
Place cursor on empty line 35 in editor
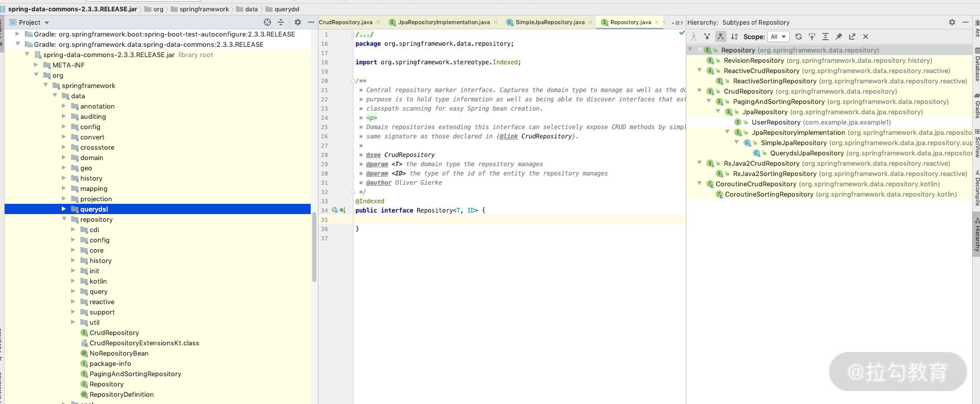(x=519, y=220)
